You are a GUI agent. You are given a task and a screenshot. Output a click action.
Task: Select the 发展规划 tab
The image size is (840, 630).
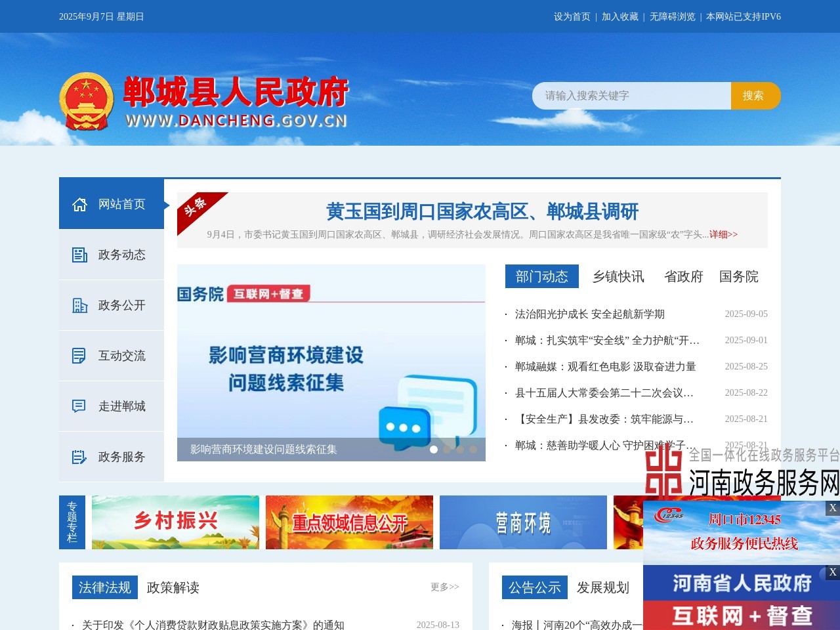tap(602, 587)
